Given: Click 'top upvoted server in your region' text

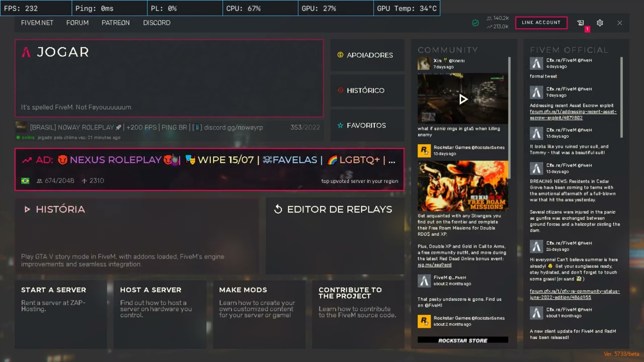Looking at the screenshot, I should 360,182.
